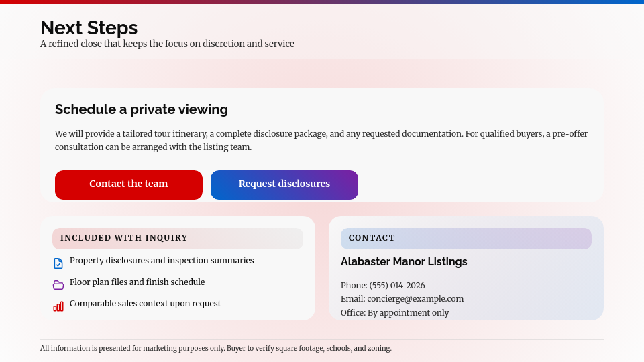Click the Floor plan files and finish schedule text
This screenshot has width=644, height=362.
[137, 282]
